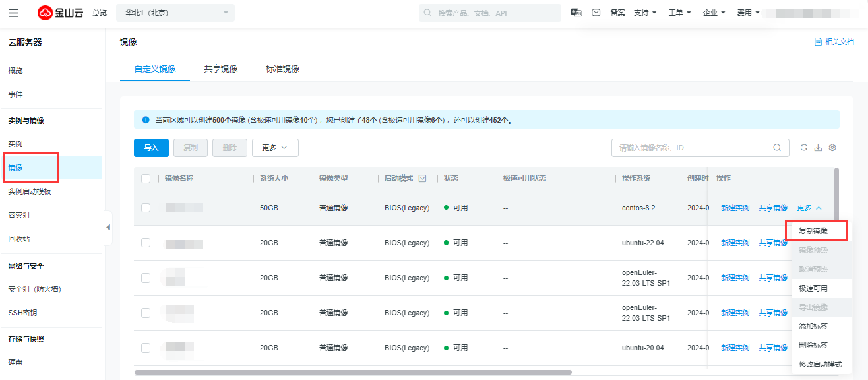The width and height of the screenshot is (868, 380).
Task: Toggle the select-all checkbox in table header
Action: click(x=146, y=179)
